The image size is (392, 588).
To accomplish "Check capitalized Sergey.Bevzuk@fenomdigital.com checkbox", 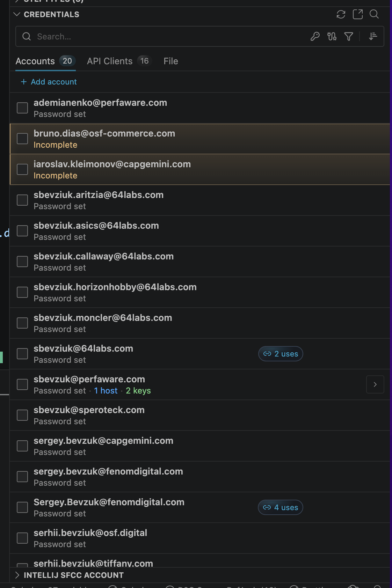I will tap(22, 507).
